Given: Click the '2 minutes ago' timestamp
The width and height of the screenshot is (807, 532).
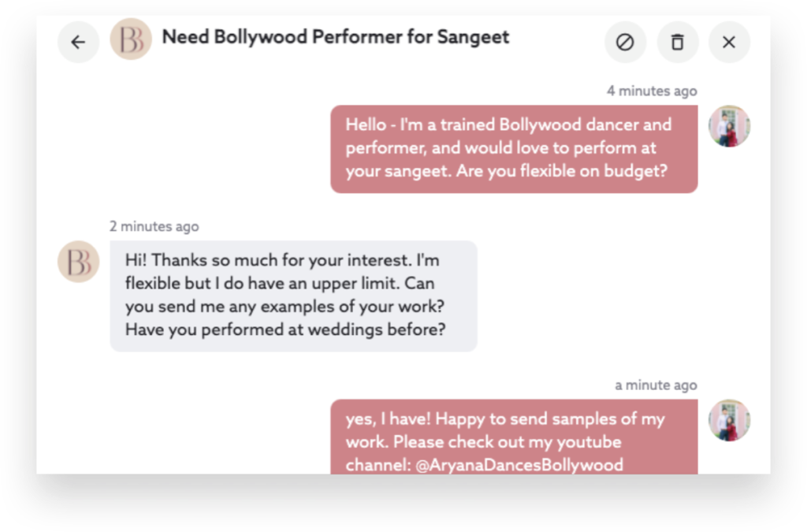Looking at the screenshot, I should tap(154, 226).
